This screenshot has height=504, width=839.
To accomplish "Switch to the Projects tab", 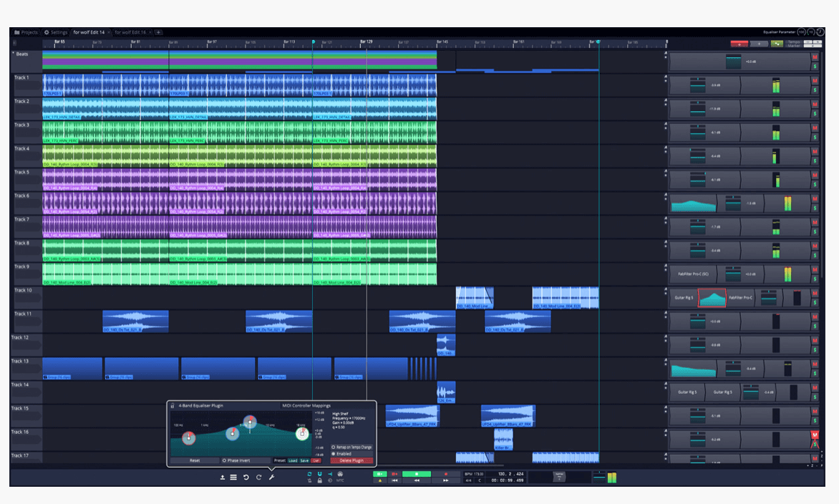I will pyautogui.click(x=26, y=32).
